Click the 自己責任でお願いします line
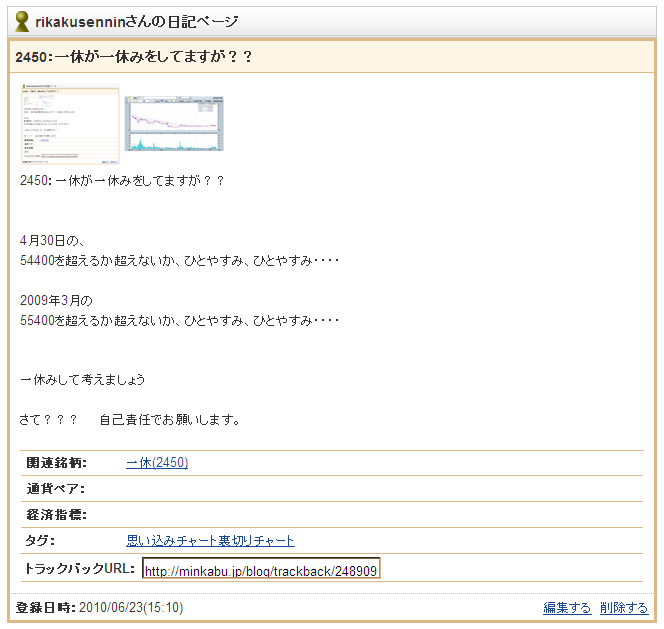The image size is (664, 629). 169,420
